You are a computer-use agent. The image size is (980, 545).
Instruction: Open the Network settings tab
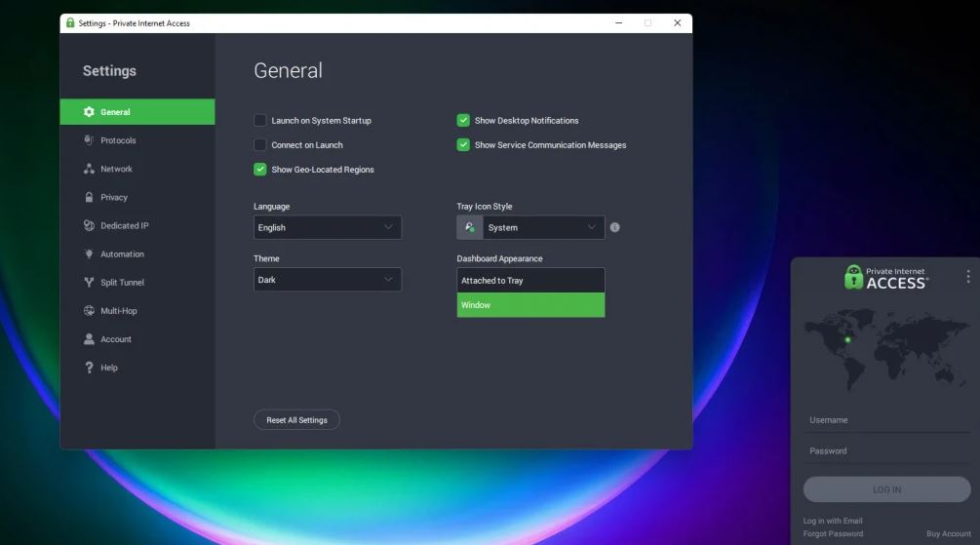pos(137,169)
